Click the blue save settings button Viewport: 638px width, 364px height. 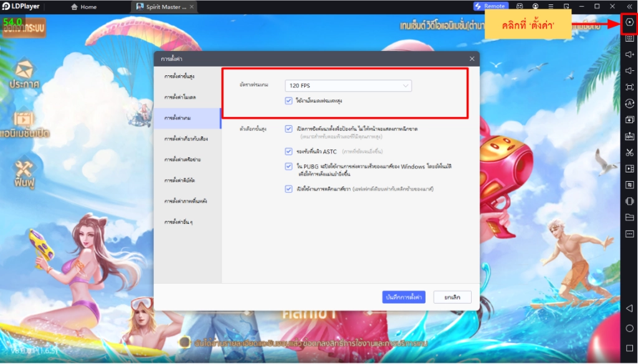coord(404,297)
